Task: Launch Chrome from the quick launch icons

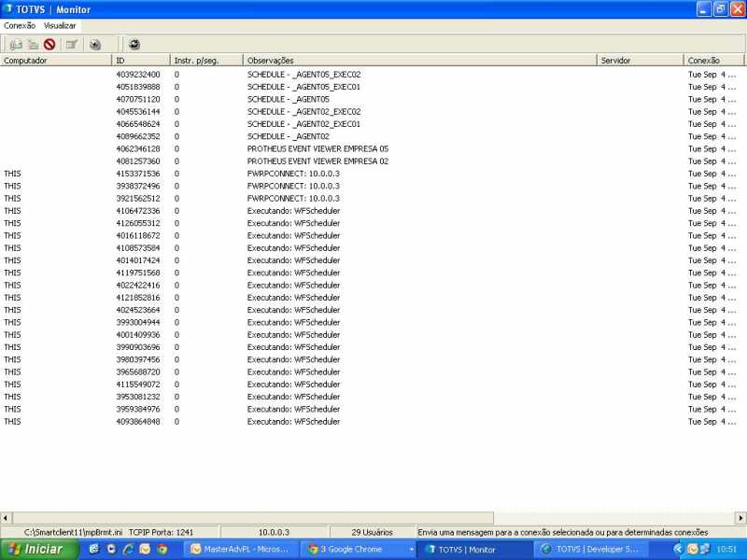Action: 162,549
